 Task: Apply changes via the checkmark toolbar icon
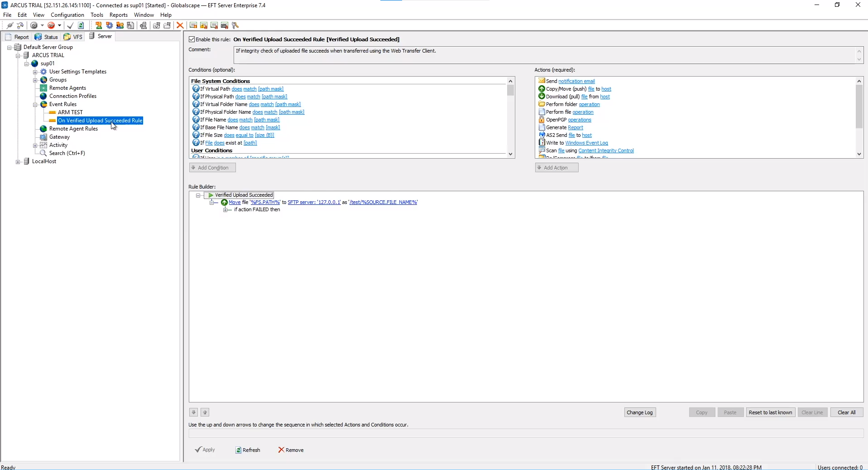point(70,25)
